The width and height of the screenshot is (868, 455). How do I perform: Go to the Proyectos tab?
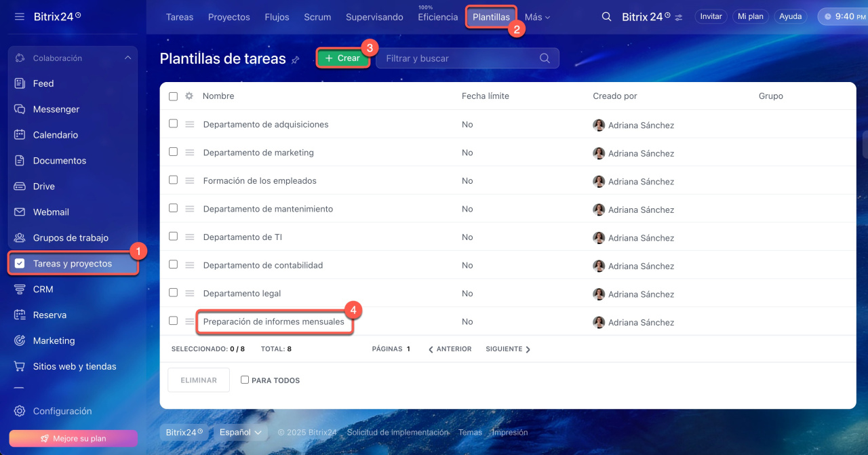pyautogui.click(x=229, y=17)
